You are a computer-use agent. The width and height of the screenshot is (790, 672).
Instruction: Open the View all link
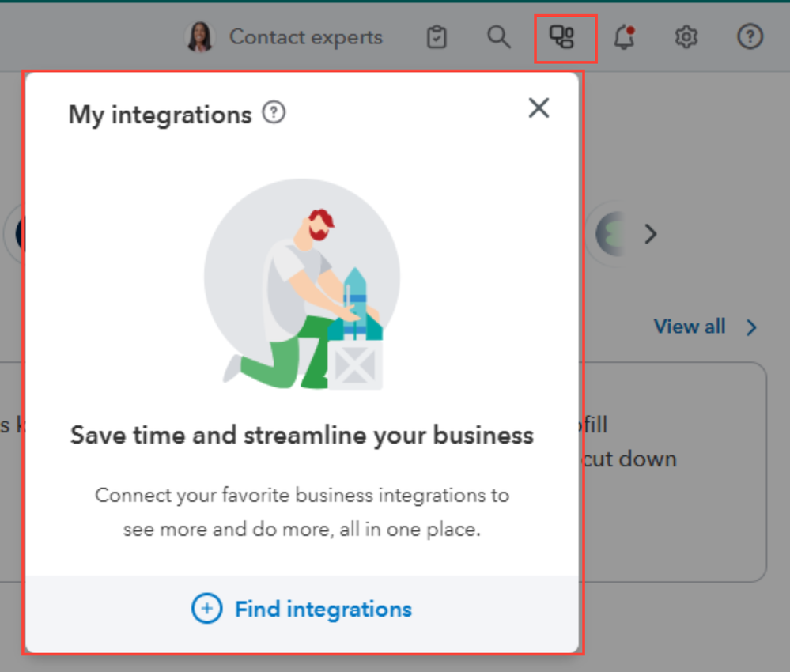(689, 327)
